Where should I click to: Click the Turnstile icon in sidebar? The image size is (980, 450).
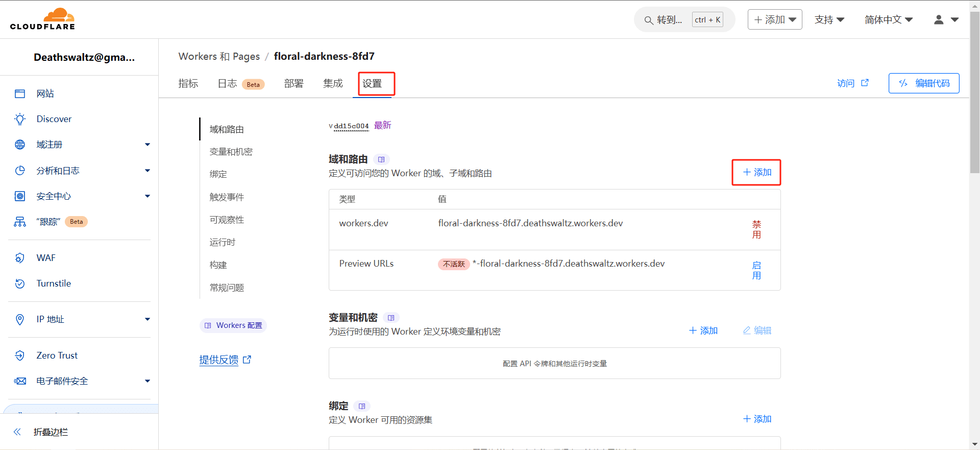click(x=20, y=283)
